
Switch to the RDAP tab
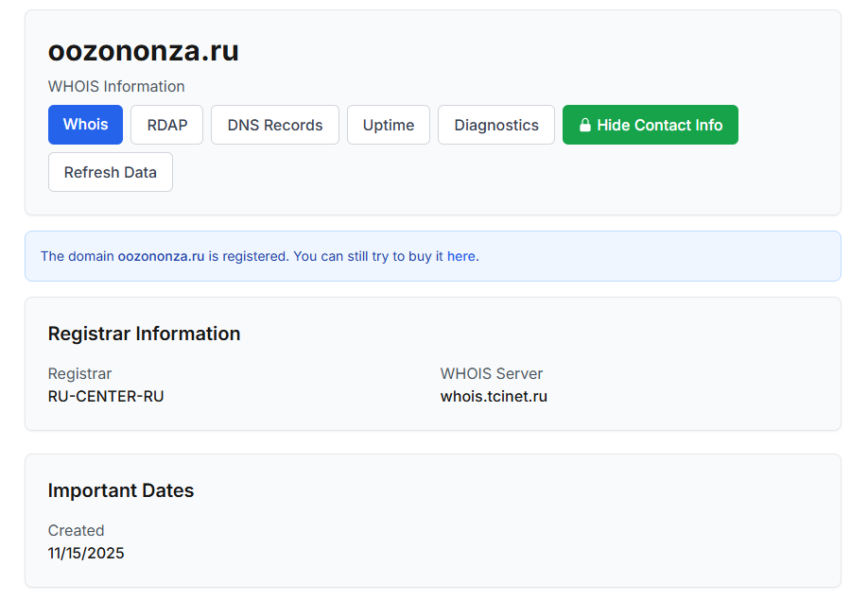[x=167, y=125]
